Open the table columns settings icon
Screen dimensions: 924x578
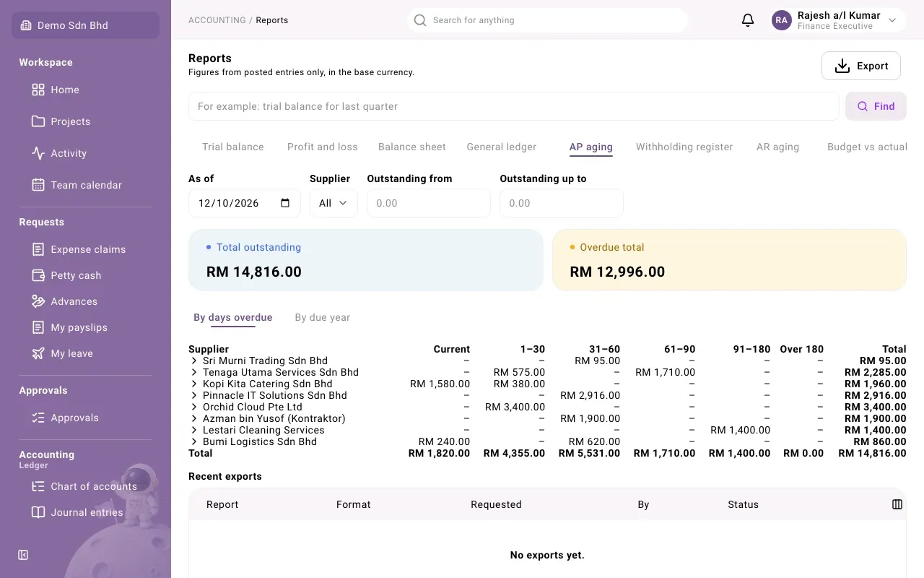click(x=897, y=504)
